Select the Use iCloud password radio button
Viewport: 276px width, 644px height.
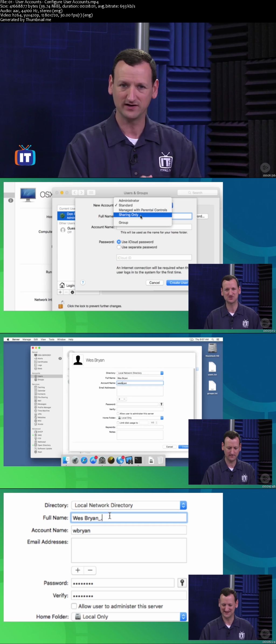119,242
